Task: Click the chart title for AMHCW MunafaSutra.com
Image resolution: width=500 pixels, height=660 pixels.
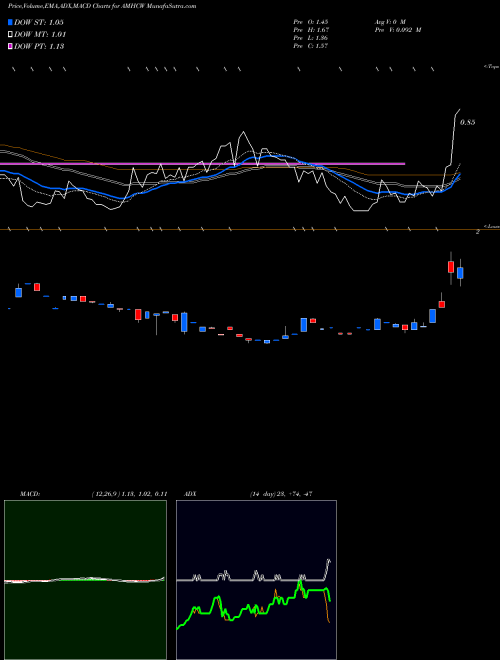Action: click(102, 6)
